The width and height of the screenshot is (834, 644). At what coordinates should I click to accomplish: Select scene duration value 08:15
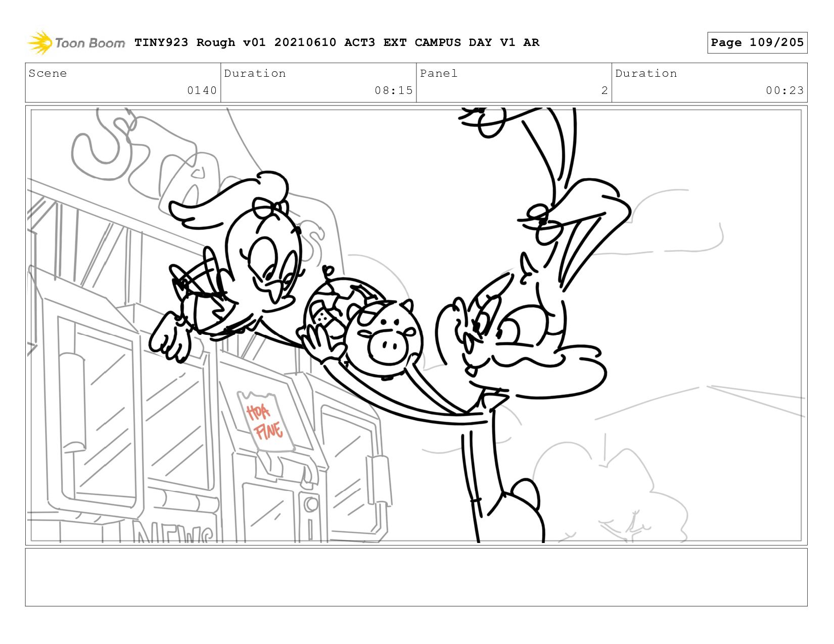tap(394, 90)
